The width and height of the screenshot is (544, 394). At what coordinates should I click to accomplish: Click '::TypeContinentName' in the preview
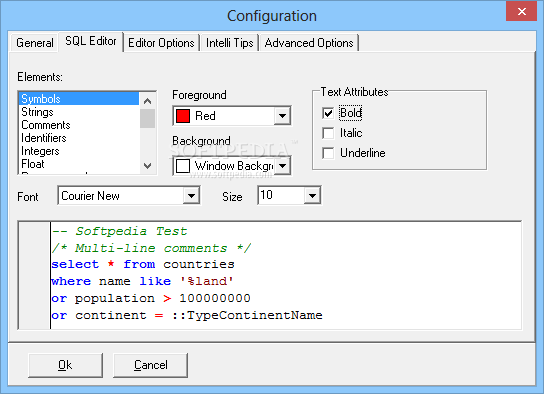tap(247, 315)
